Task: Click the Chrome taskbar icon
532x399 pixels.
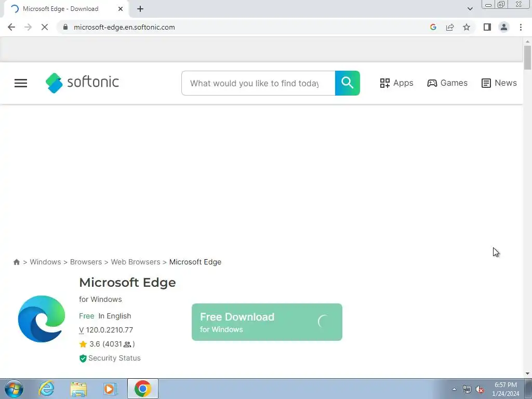Action: coord(142,389)
